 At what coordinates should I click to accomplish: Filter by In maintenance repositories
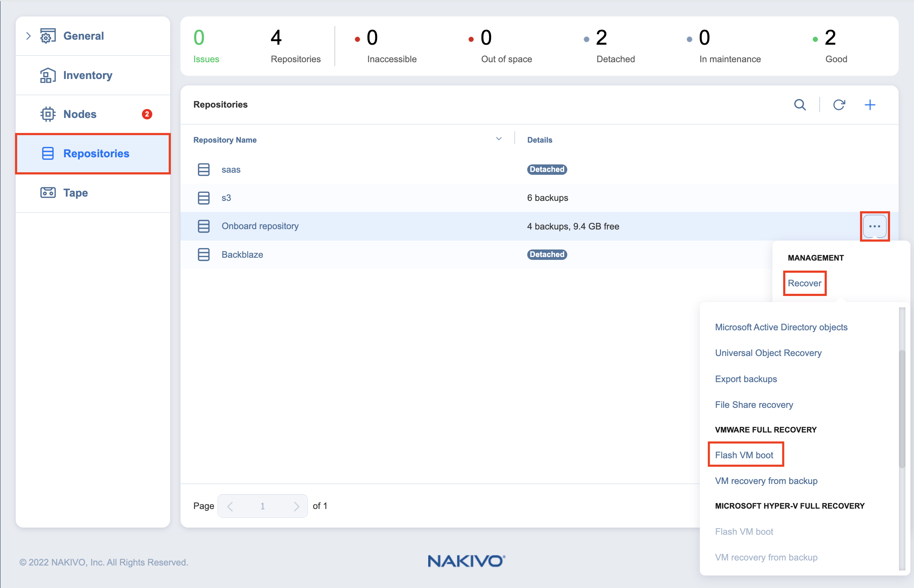click(x=724, y=46)
